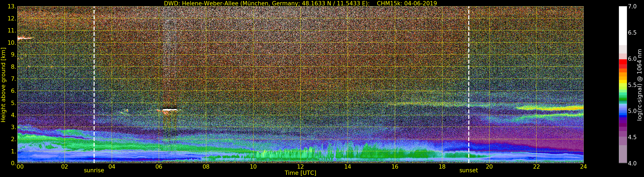The image size is (644, 177).
Task: Click the '6.' tick on the height axis
Action: pos(13,91)
